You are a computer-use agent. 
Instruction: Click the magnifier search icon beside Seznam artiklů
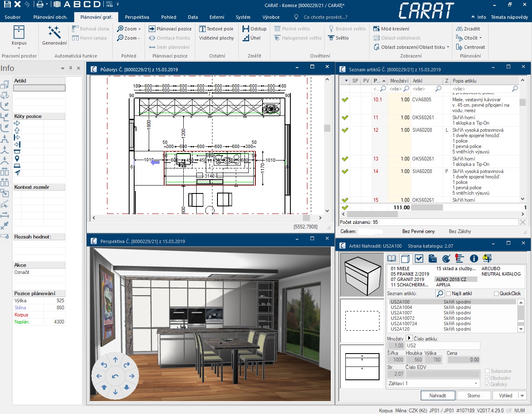(x=440, y=294)
